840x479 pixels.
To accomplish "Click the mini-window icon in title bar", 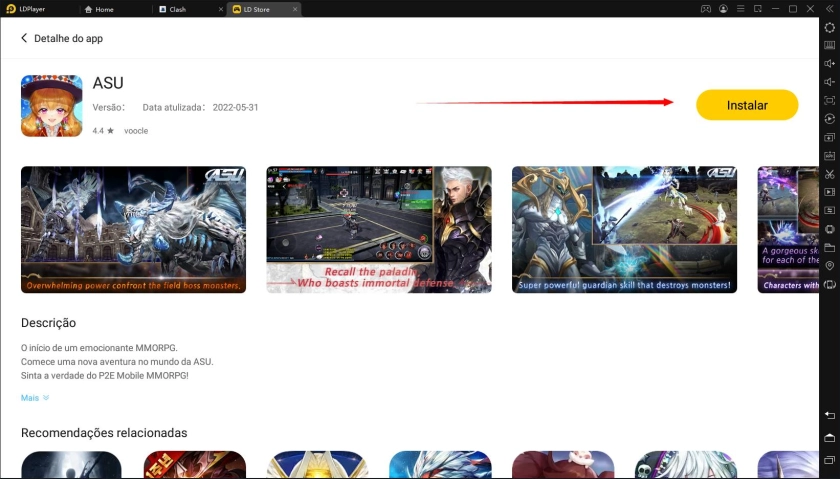I will 758,9.
